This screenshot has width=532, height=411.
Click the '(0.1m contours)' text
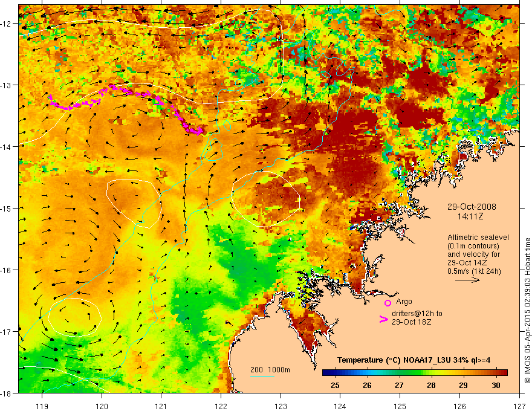click(473, 246)
